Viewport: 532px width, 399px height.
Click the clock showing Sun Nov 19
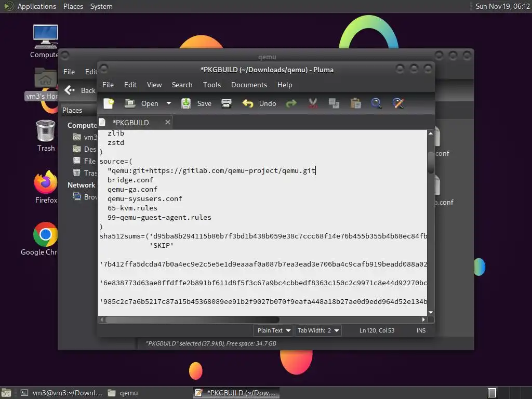(x=502, y=6)
